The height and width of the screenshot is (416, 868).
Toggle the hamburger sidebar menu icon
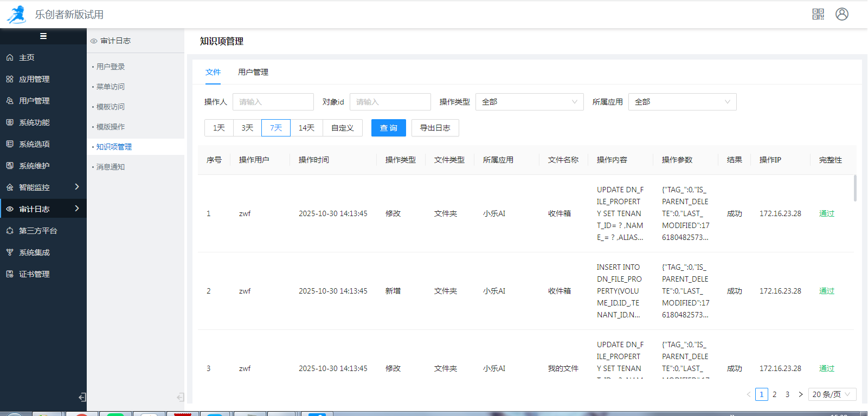(43, 36)
